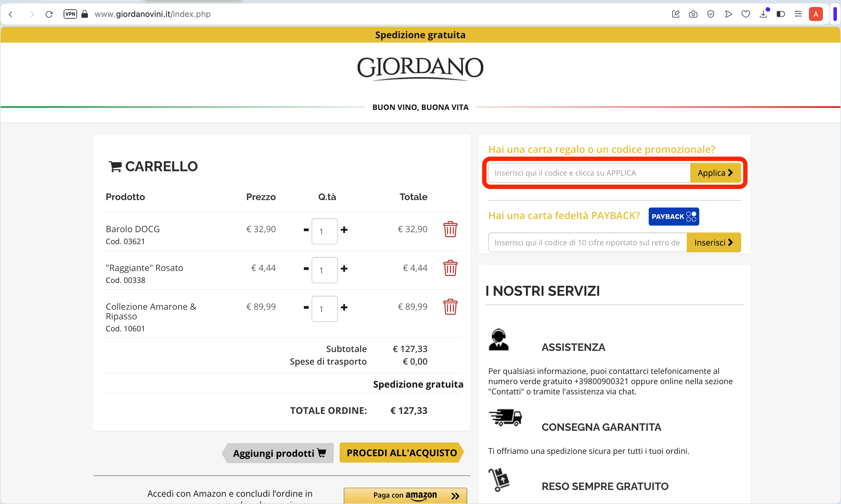Open the browser downloads icon
841x504 pixels.
click(x=763, y=14)
